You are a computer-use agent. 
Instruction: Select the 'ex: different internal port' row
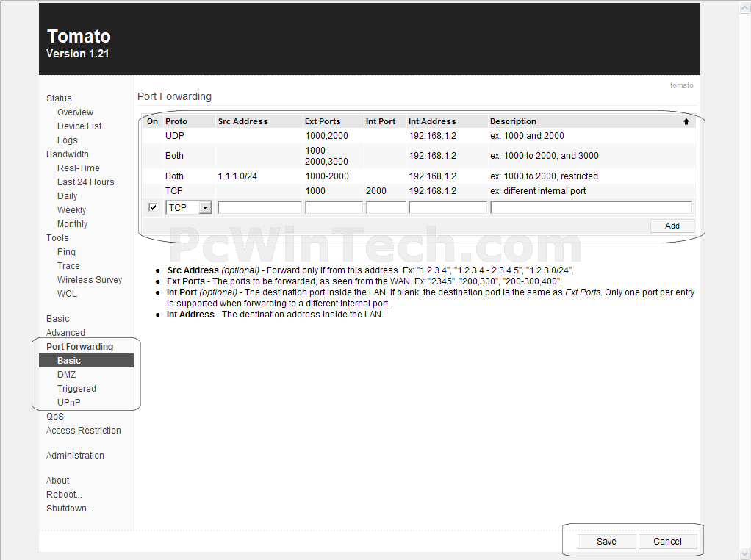pyautogui.click(x=419, y=190)
